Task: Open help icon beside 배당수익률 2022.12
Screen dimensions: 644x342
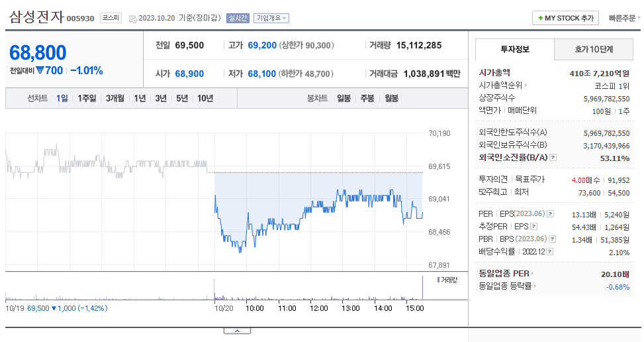Action: 549,252
